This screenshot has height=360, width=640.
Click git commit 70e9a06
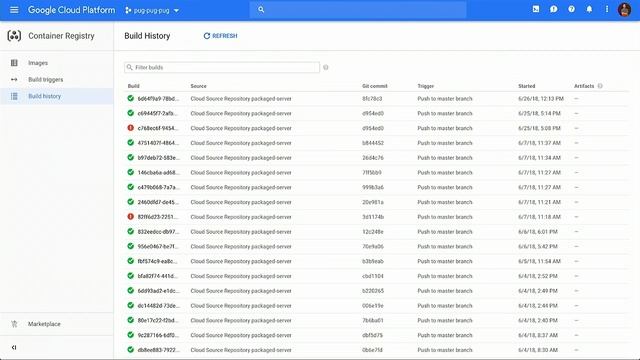pyautogui.click(x=373, y=247)
